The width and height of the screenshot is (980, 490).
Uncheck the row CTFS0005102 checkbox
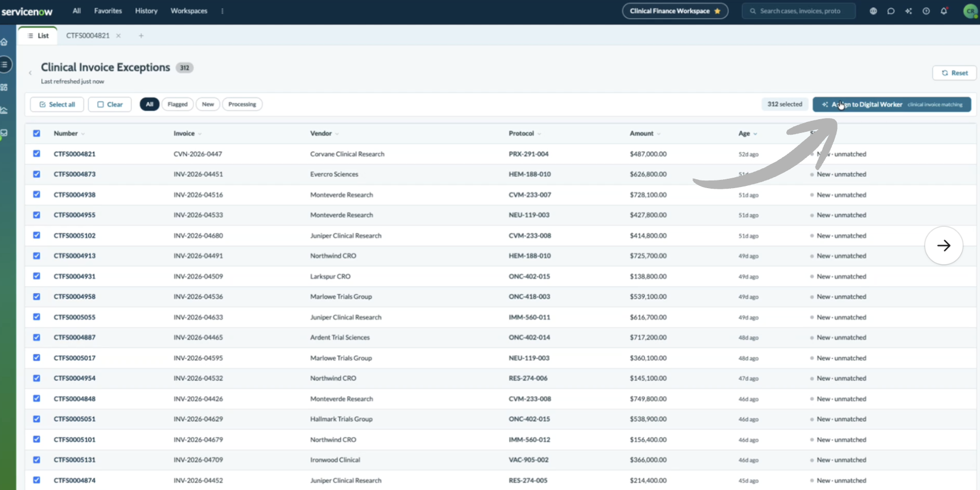tap(36, 236)
